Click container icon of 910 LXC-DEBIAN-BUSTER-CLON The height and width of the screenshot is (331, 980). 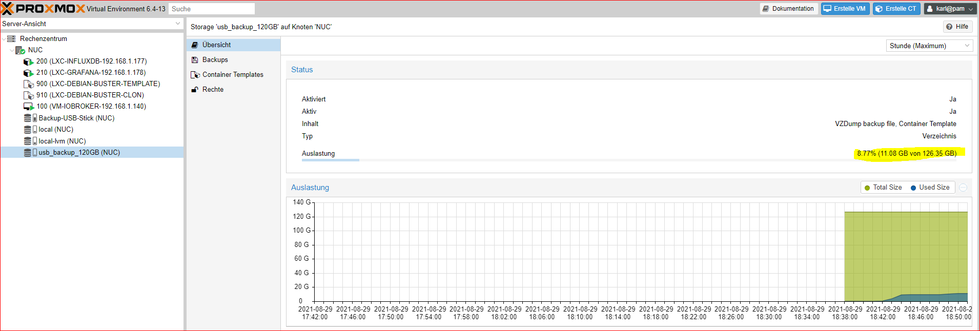28,95
